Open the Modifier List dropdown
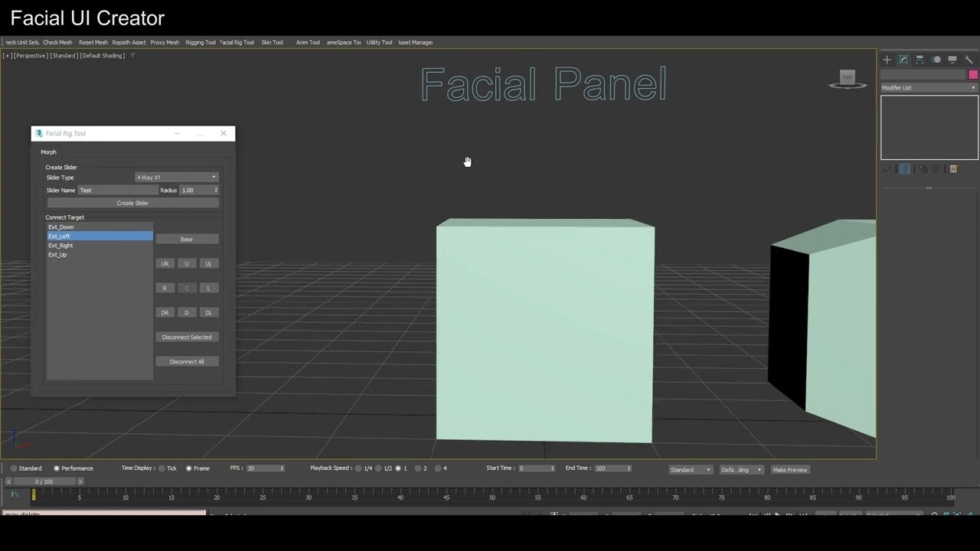Viewport: 980px width, 551px height. [927, 87]
